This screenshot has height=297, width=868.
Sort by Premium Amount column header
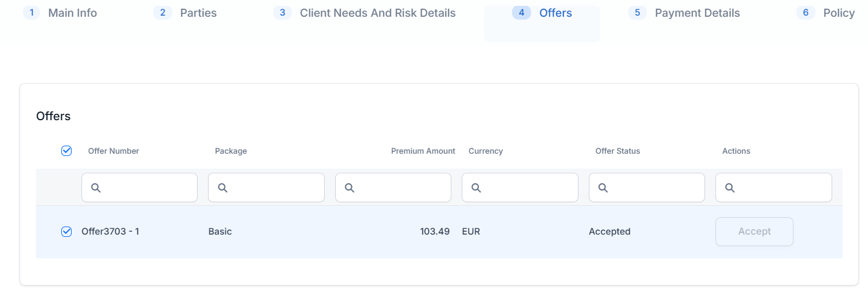pyautogui.click(x=423, y=151)
